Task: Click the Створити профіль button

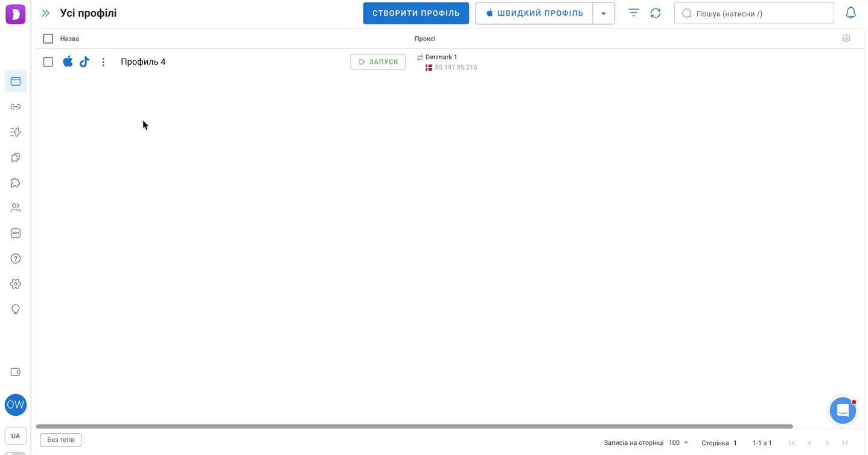Action: point(416,13)
